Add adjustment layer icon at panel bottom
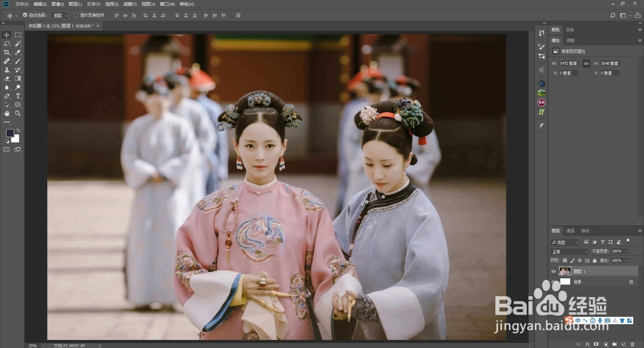This screenshot has width=644, height=348. coord(605,344)
